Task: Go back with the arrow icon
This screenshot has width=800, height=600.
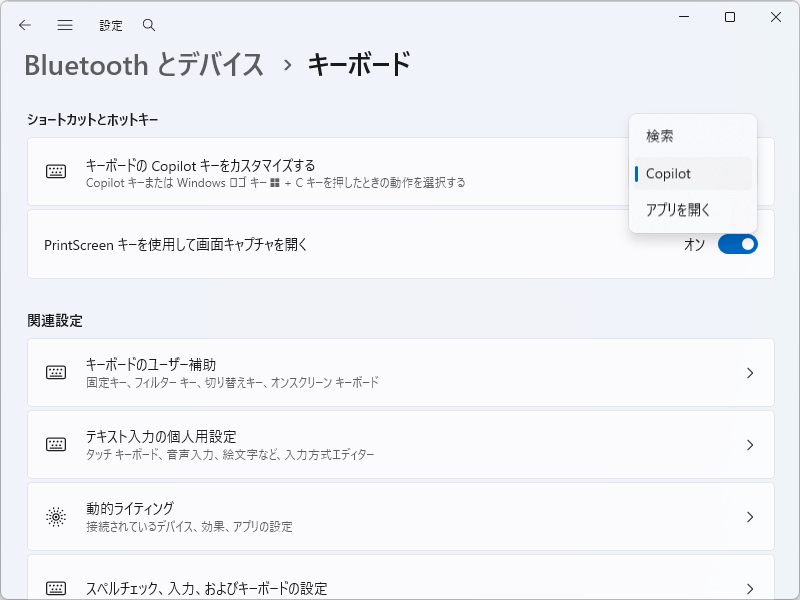Action: [x=24, y=25]
